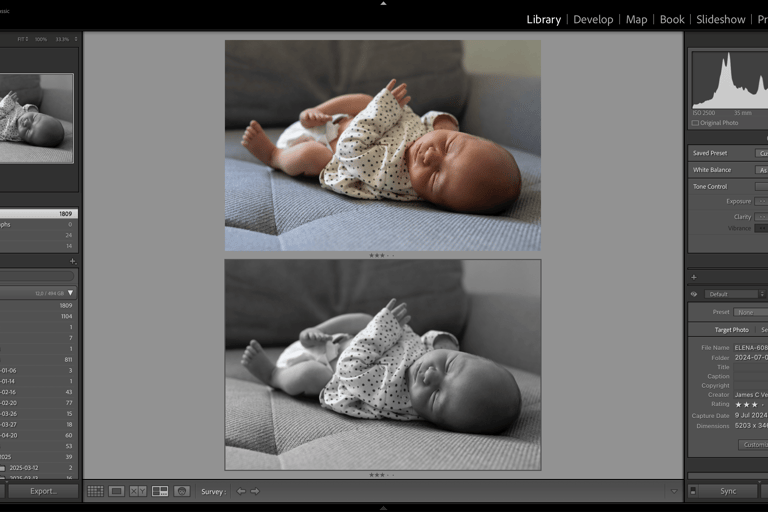The image size is (768, 512).
Task: Open Compare view XY icon
Action: 138,491
